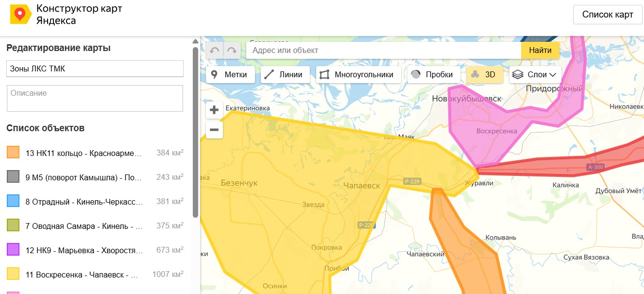Click the gray swatch of 9 М5 zone
This screenshot has width=644, height=294.
click(13, 177)
